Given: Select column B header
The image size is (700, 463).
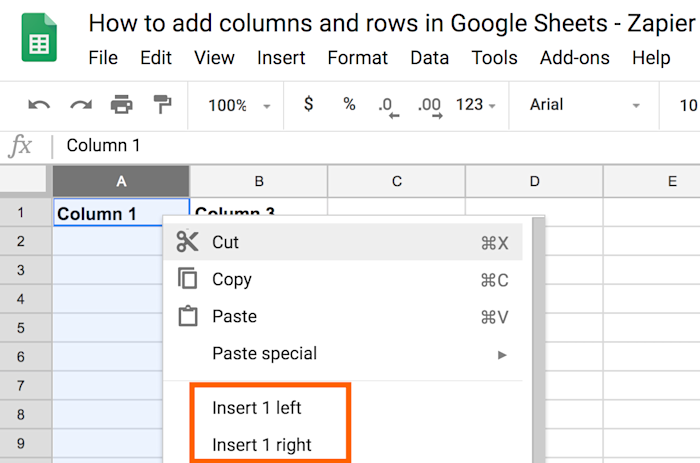Looking at the screenshot, I should (259, 181).
